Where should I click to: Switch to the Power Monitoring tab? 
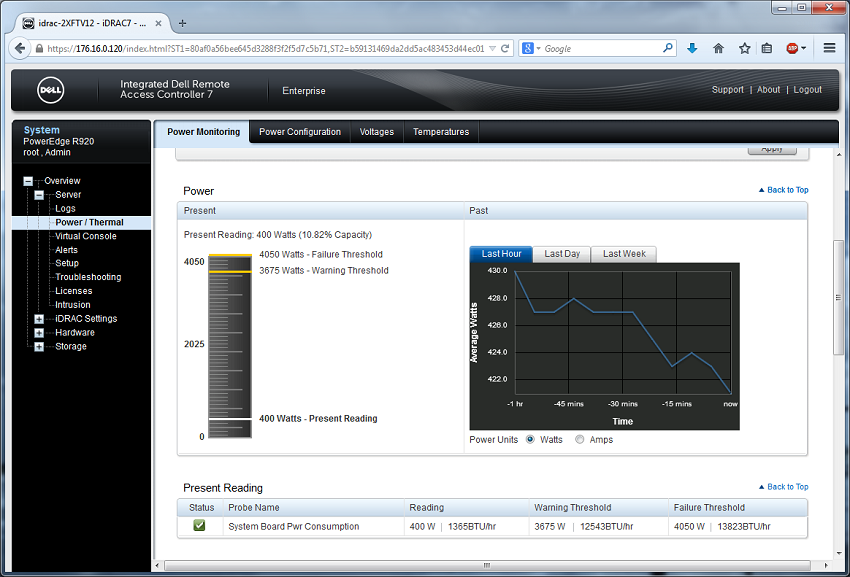(203, 132)
